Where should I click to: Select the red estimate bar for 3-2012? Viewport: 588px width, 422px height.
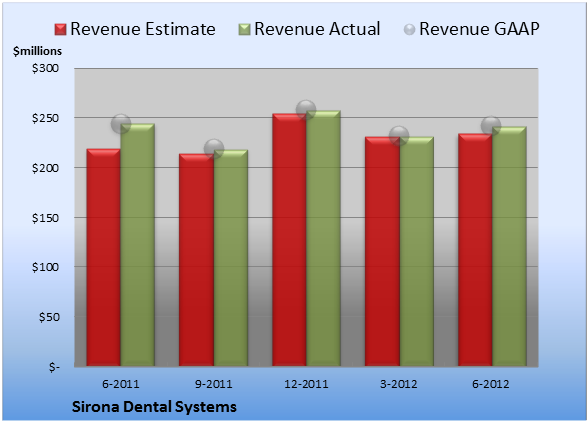tap(382, 251)
